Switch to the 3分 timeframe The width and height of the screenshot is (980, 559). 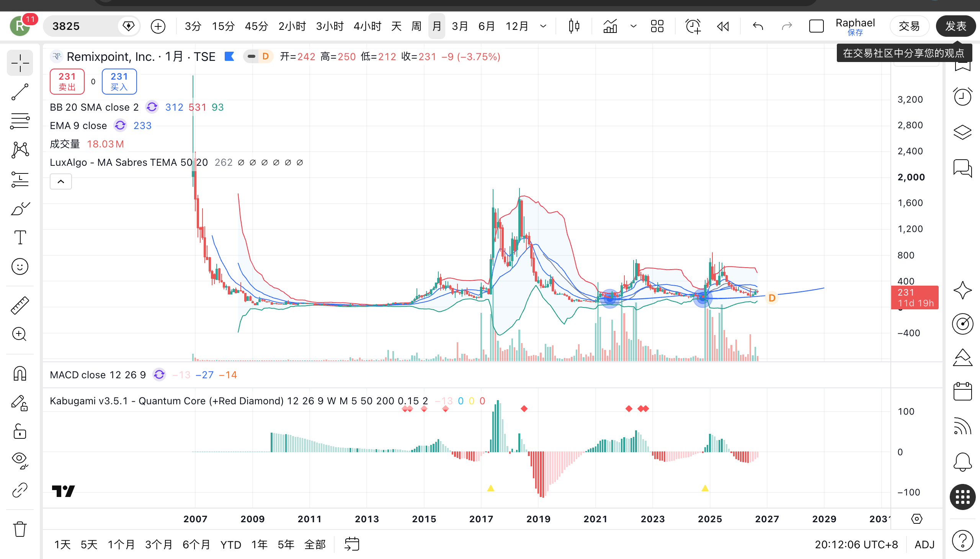[x=193, y=26]
